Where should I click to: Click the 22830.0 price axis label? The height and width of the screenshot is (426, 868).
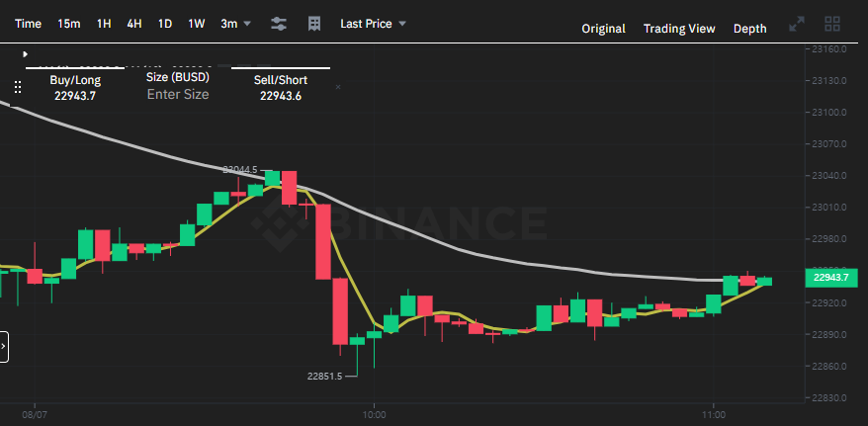coord(829,398)
